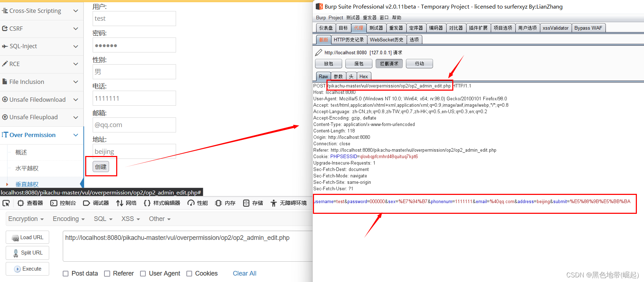644x282 pixels.
Task: Switch to the 重发器 repeater tab
Action: (x=396, y=28)
